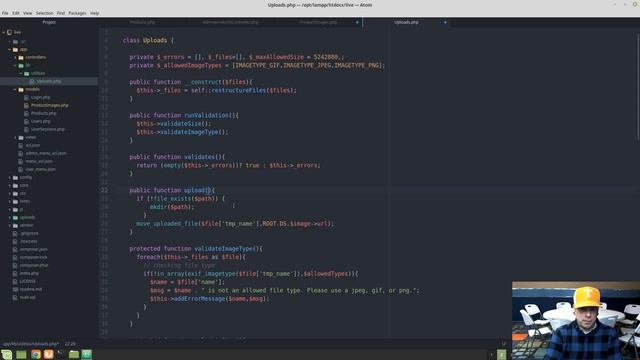This screenshot has width=640, height=360.
Task: Click the file icon beside admin_menu_acl.json
Action: coord(21,153)
